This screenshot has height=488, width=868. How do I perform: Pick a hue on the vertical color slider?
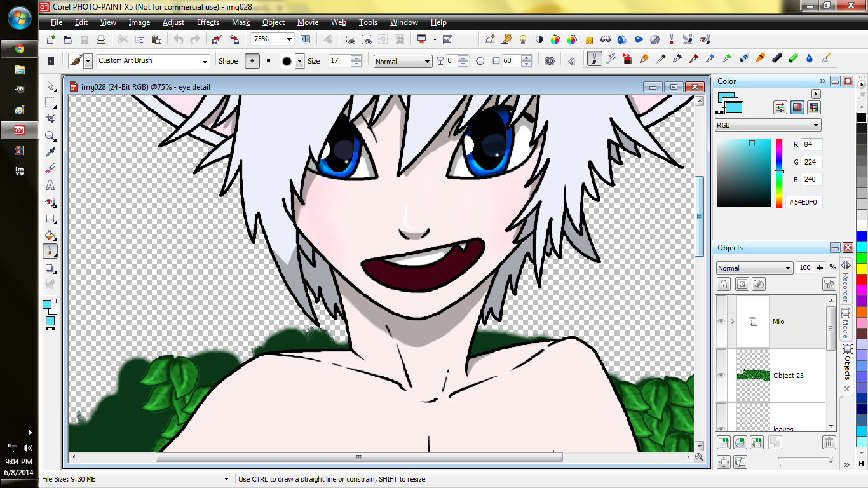tap(779, 172)
